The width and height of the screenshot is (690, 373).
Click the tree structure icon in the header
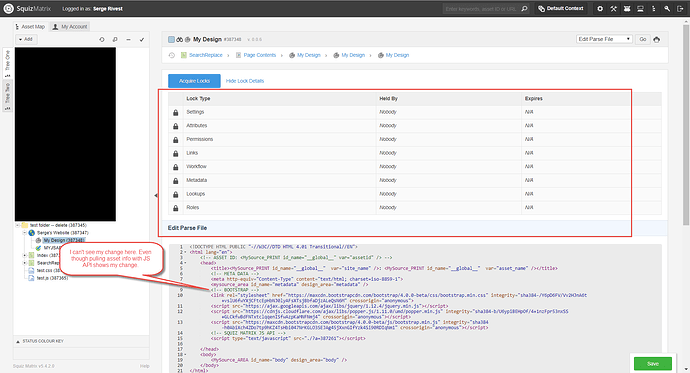[654, 8]
